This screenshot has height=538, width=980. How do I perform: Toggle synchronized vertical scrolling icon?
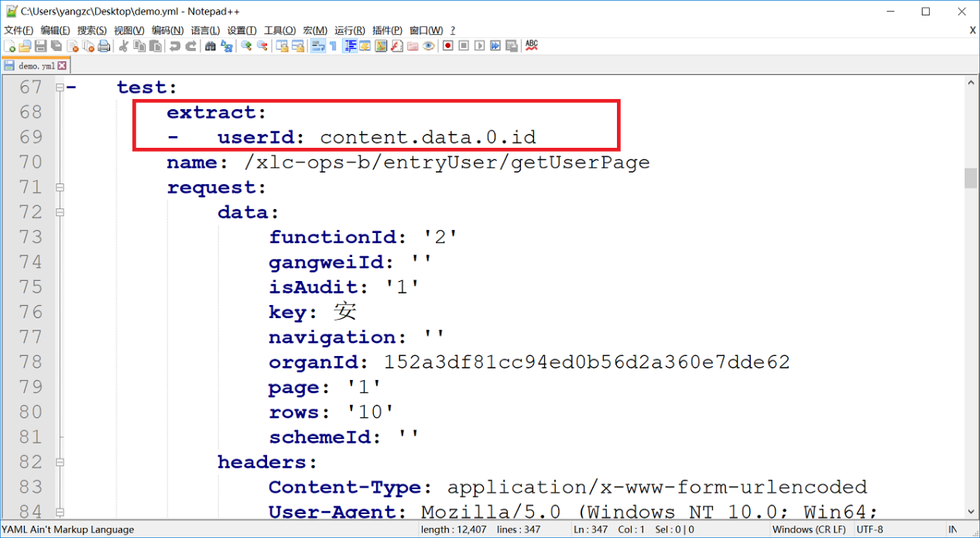281,46
